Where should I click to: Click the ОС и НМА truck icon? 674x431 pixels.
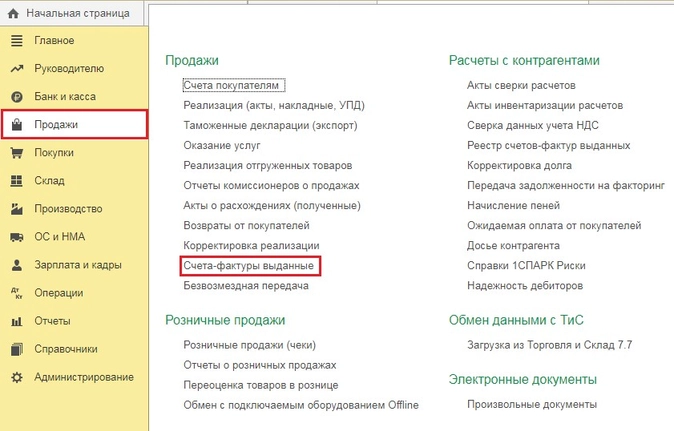point(16,237)
